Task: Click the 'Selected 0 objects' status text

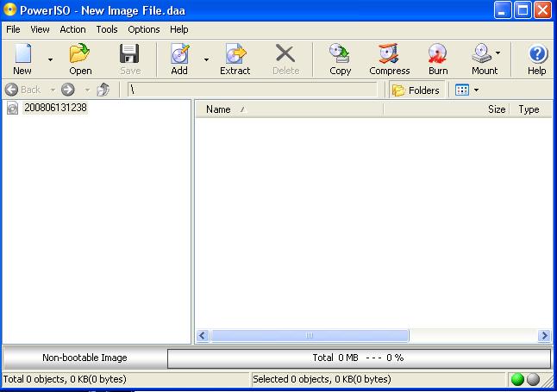Action: [x=322, y=379]
